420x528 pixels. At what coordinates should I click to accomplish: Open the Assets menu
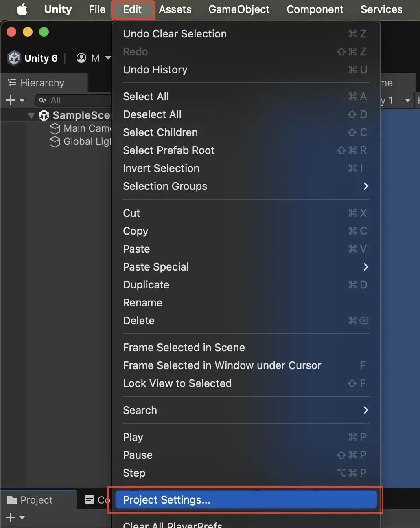[x=175, y=9]
